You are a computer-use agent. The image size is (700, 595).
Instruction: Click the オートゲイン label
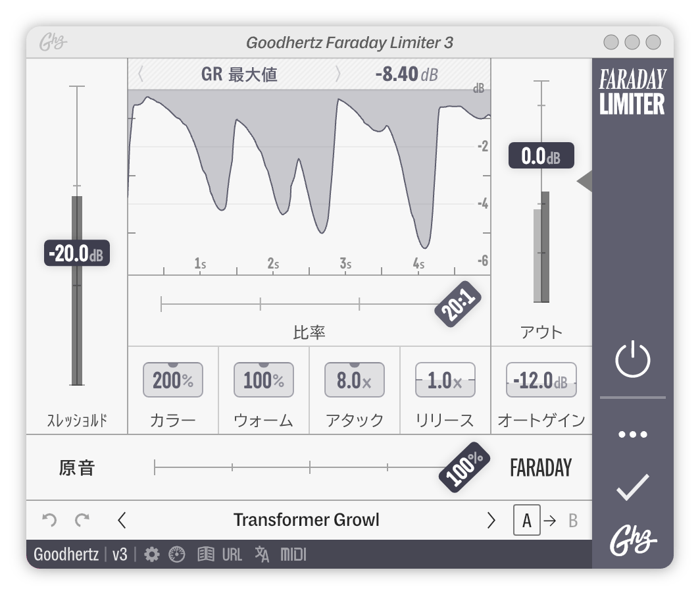(541, 420)
